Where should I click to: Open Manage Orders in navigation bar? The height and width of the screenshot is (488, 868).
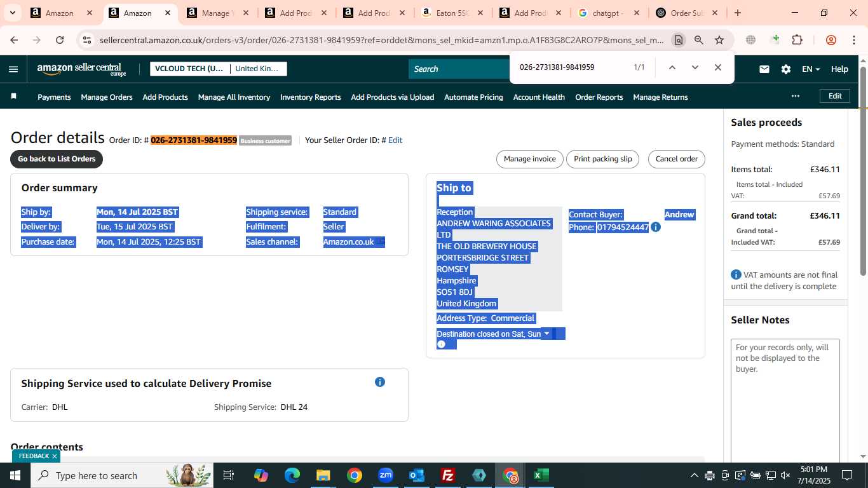pos(107,97)
